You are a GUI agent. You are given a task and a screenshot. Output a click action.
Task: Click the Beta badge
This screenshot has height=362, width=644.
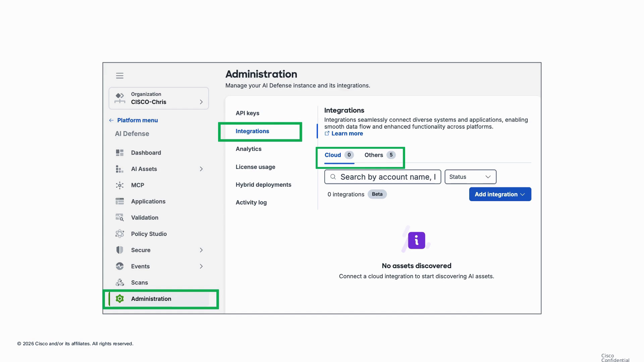click(377, 194)
